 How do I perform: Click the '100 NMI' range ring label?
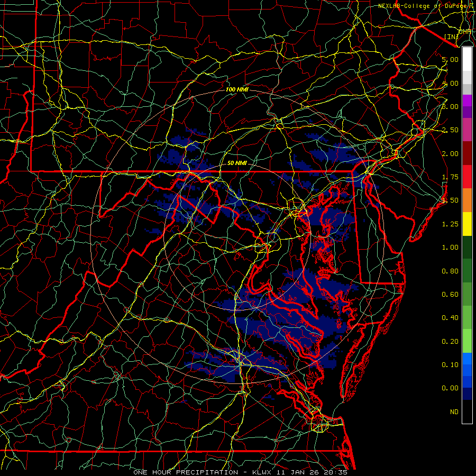(x=237, y=89)
